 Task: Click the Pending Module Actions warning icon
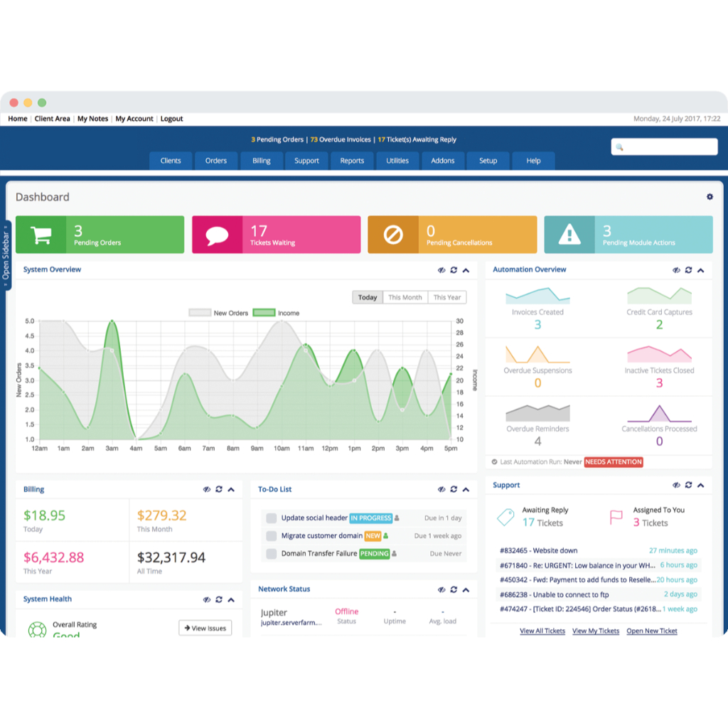click(x=568, y=233)
